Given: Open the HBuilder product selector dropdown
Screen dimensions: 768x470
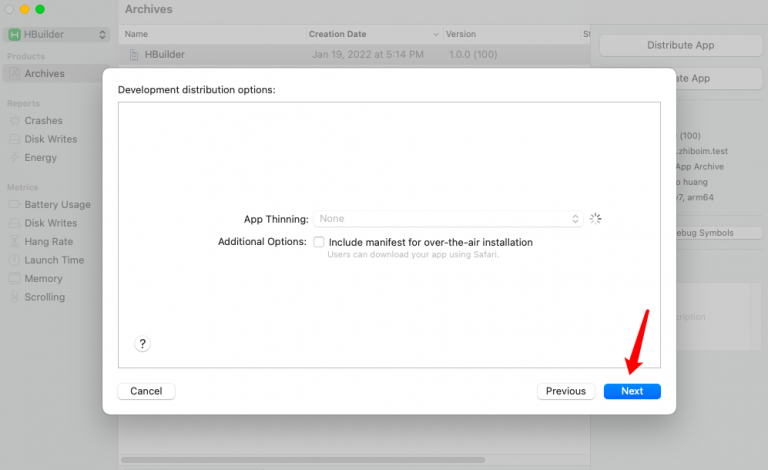Looking at the screenshot, I should click(57, 35).
